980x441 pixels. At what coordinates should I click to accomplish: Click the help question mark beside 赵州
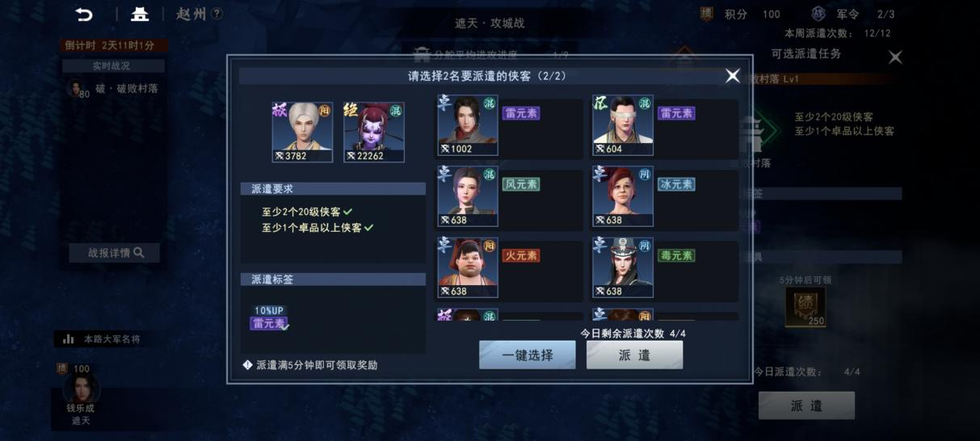216,14
